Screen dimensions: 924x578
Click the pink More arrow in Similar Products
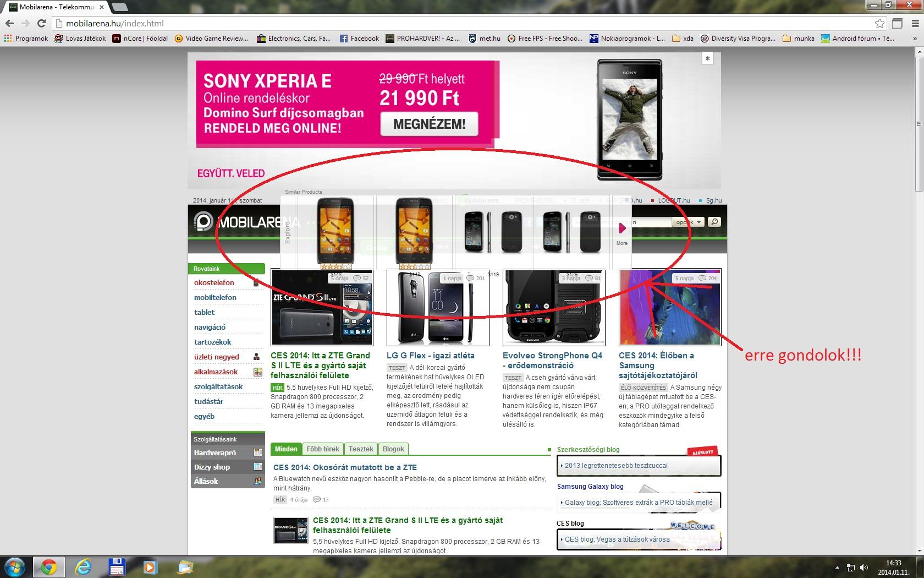pos(622,228)
